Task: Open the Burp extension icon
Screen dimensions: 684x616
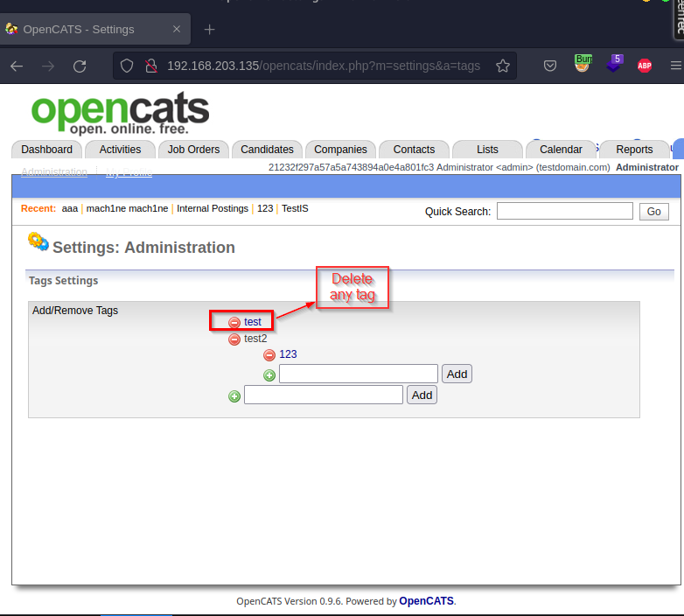Action: coord(583,64)
